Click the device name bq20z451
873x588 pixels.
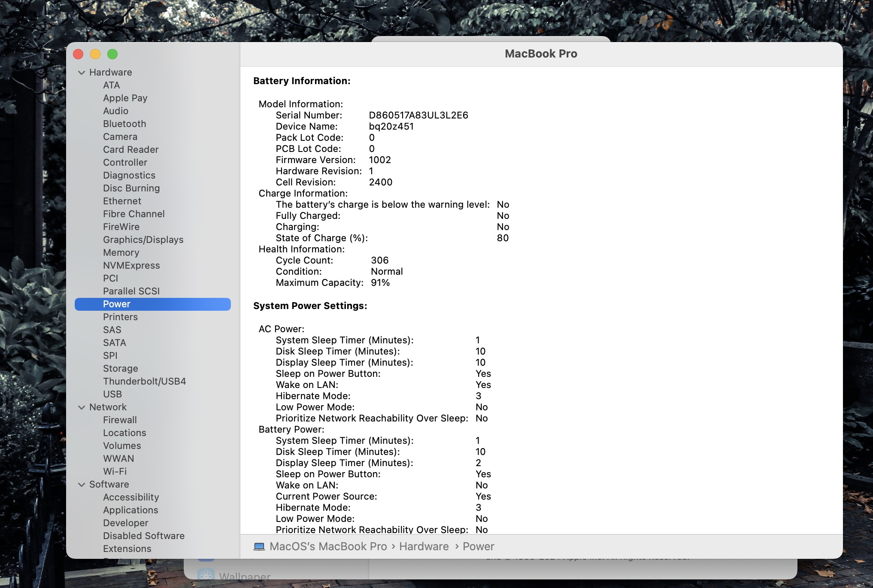(391, 126)
